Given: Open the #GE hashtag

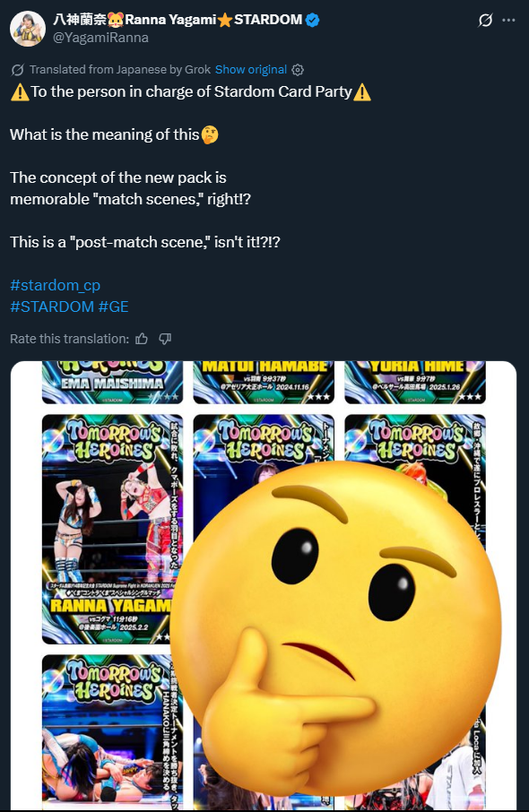Looking at the screenshot, I should click(x=113, y=307).
